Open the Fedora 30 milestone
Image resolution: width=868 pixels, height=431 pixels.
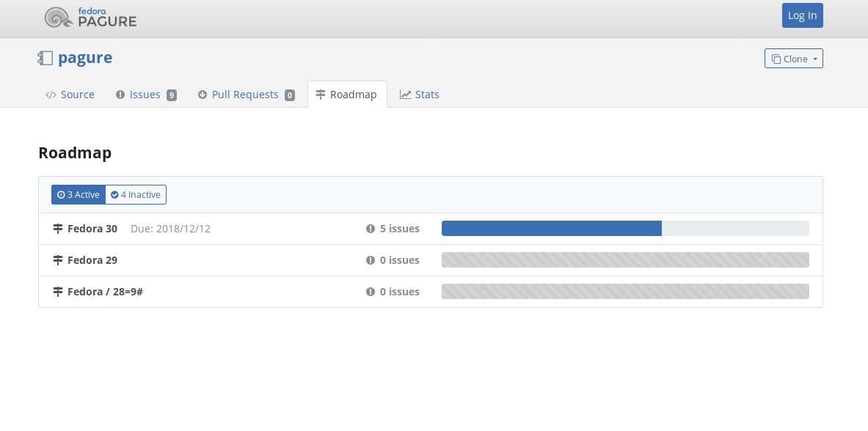[x=92, y=229]
